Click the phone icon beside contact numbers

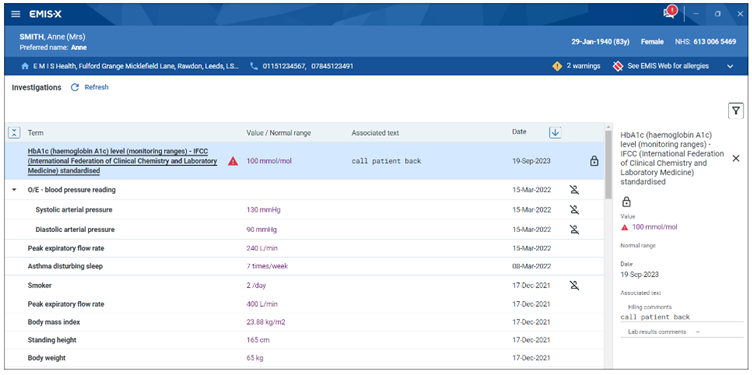[x=254, y=66]
